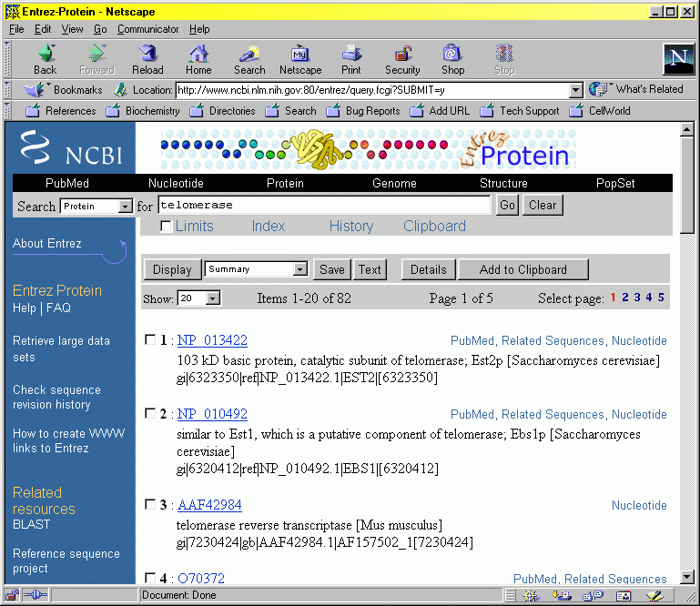The image size is (700, 606).
Task: Open the View menu
Action: point(72,29)
